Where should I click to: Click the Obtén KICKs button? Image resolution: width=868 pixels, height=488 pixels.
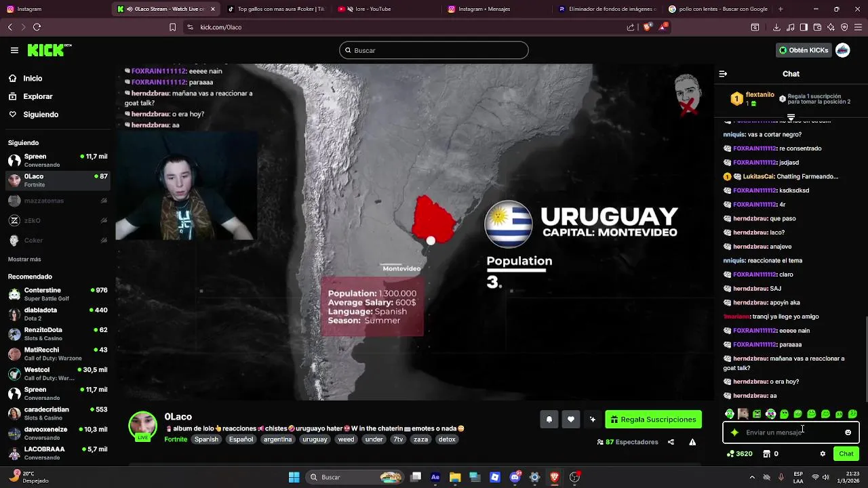click(803, 50)
